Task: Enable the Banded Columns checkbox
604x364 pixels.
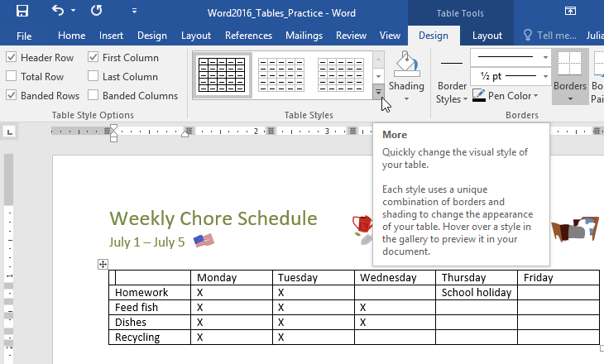Action: (x=93, y=95)
